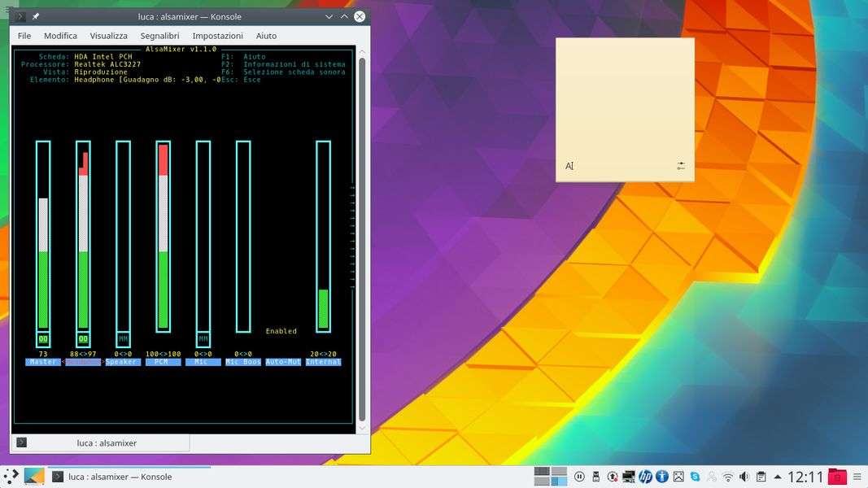Viewport: 868px width, 488px height.
Task: Click inside the yellow sticky note
Action: tap(624, 98)
